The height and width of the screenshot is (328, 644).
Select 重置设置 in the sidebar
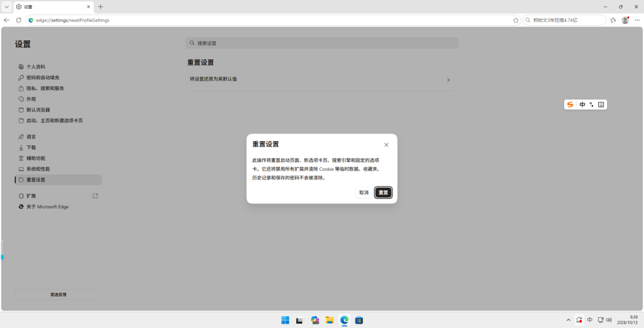coord(58,179)
